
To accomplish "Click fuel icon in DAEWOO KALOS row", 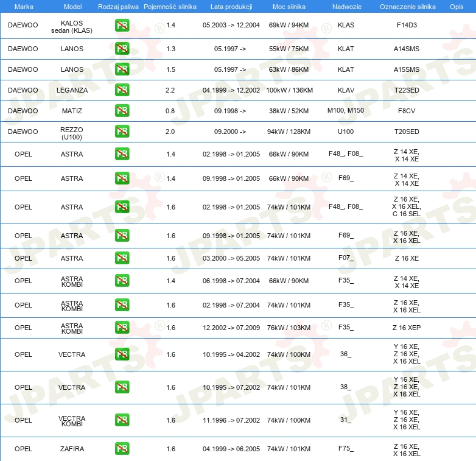I will tap(122, 25).
